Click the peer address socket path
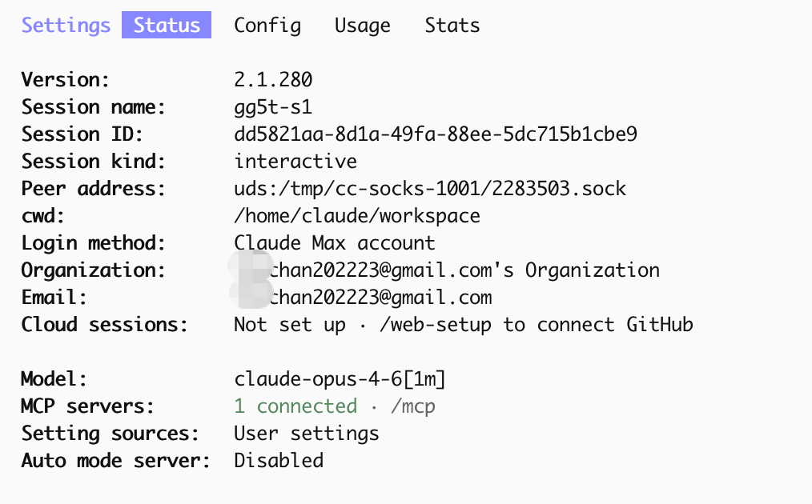Image resolution: width=812 pixels, height=504 pixels. [x=430, y=189]
